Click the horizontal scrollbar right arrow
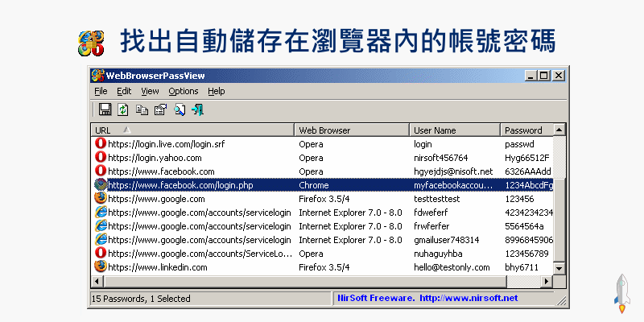 pos(547,280)
